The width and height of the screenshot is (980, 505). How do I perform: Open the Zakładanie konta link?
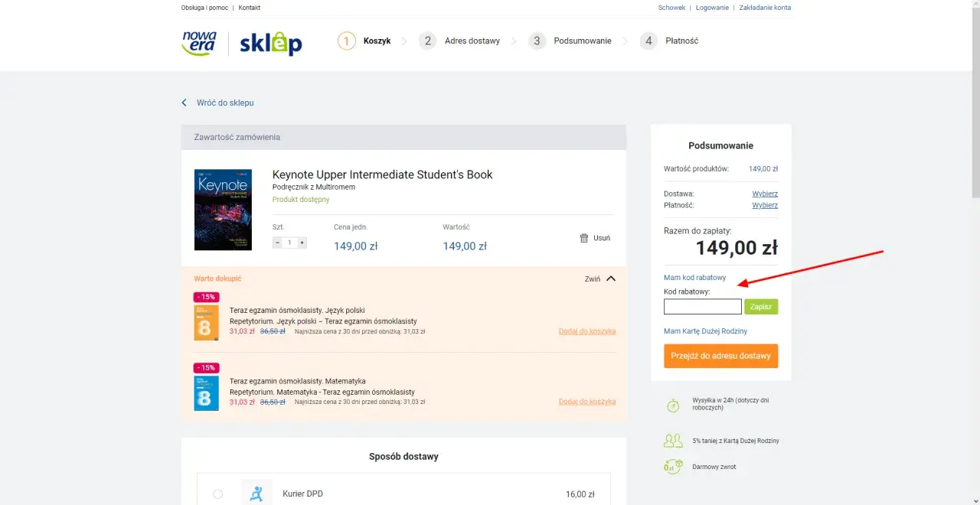[x=765, y=8]
